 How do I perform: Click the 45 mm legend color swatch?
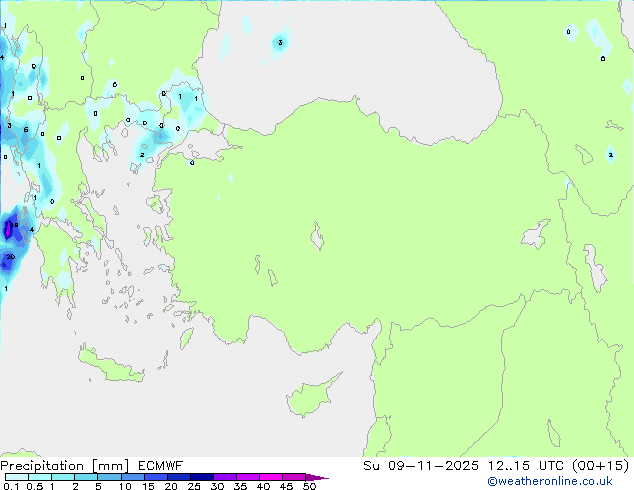(x=293, y=477)
